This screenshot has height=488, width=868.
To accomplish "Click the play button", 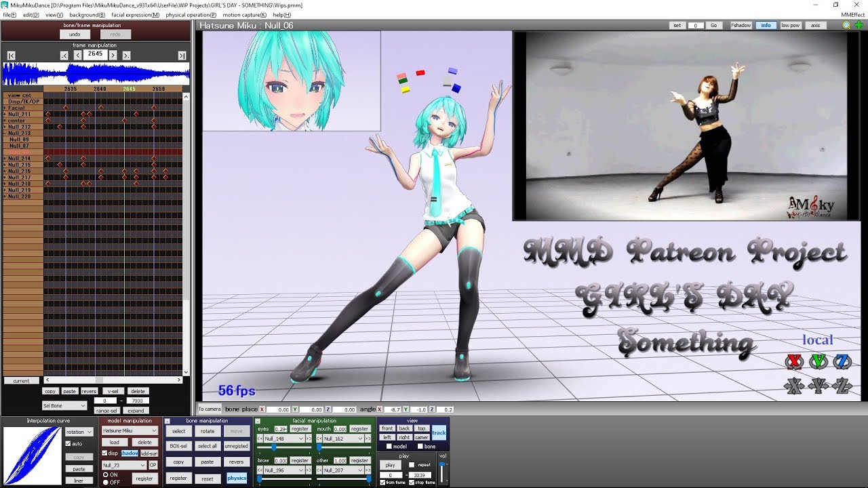I will click(x=390, y=465).
